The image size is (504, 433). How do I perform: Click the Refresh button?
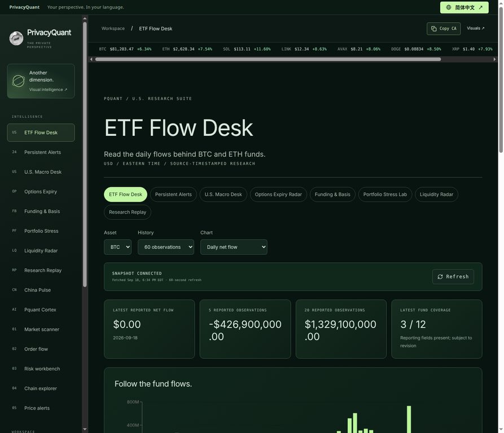tap(453, 277)
